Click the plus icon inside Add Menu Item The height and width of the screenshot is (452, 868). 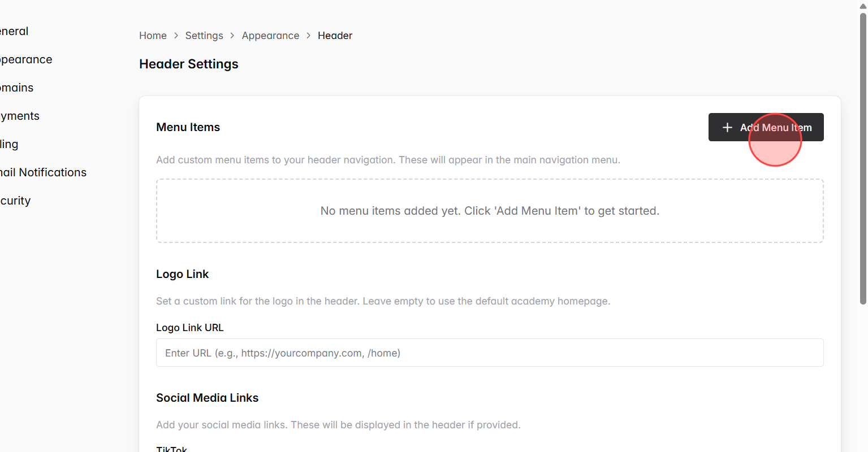727,127
